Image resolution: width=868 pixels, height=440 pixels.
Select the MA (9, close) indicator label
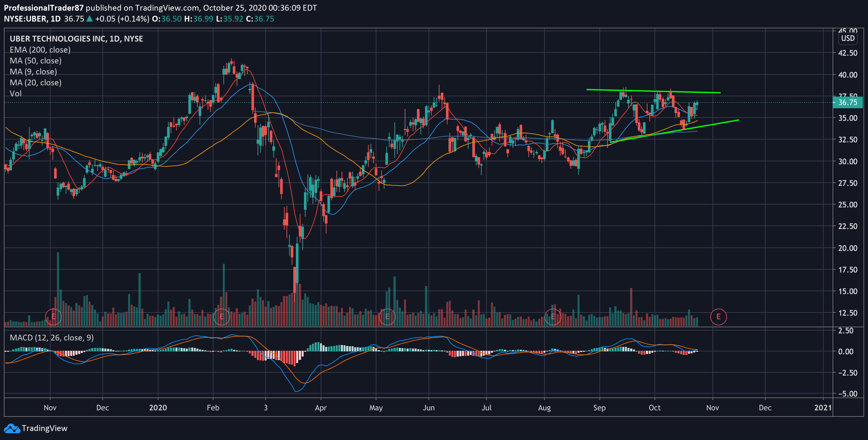point(33,72)
